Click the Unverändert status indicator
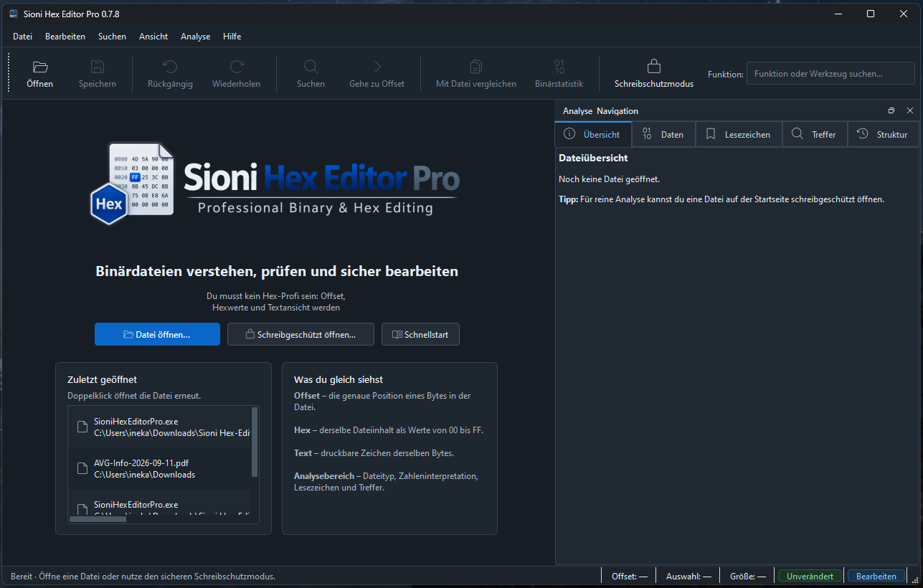The image size is (923, 588). (810, 576)
